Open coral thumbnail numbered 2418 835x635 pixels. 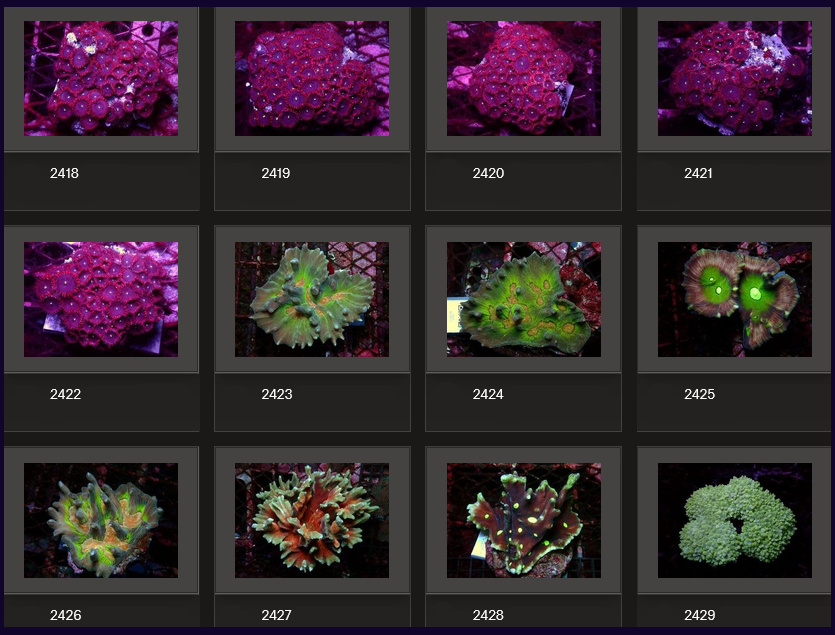[101, 78]
